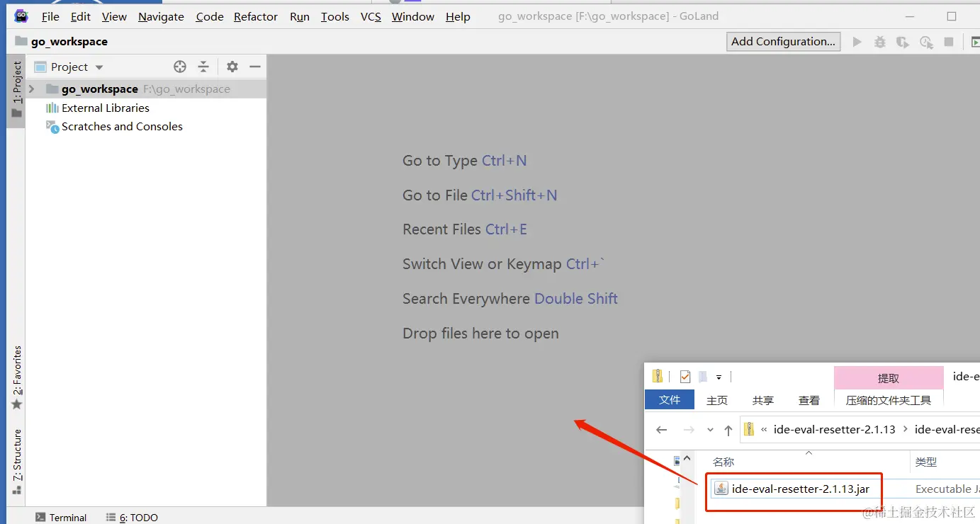Viewport: 980px width, 524px height.
Task: Open the Run menu
Action: click(x=300, y=16)
